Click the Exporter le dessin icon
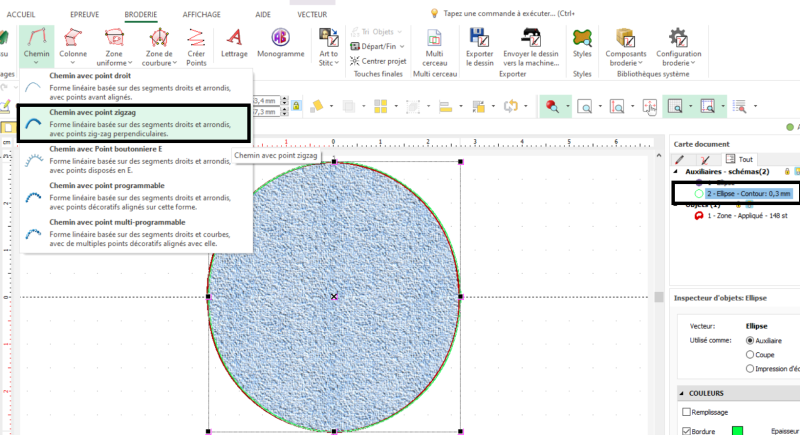This screenshot has width=800, height=435. [479, 45]
